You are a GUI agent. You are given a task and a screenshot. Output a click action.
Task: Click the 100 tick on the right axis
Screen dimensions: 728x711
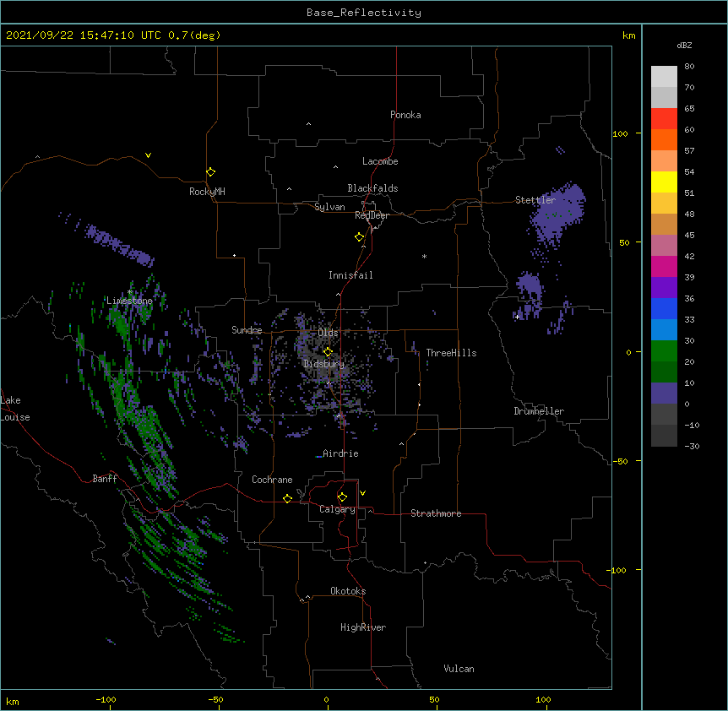[x=620, y=133]
